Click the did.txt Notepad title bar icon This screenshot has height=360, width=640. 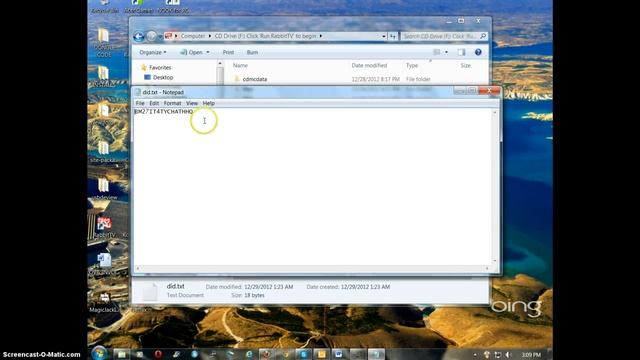click(x=138, y=92)
